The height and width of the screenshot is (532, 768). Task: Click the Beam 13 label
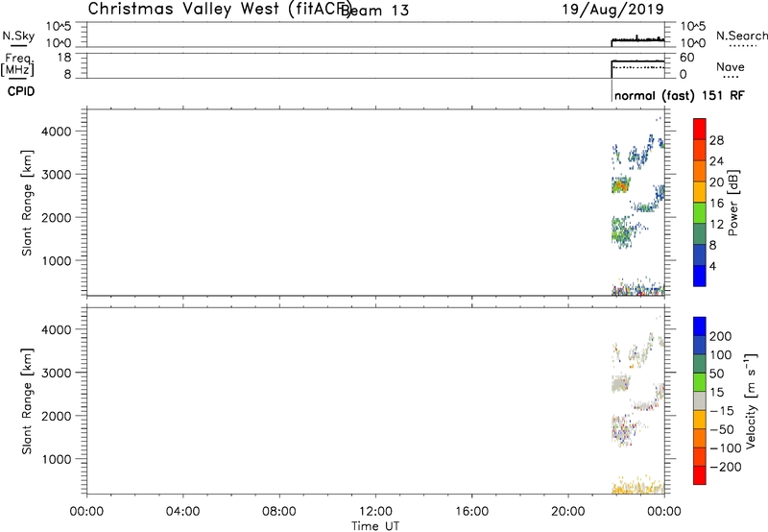pyautogui.click(x=374, y=11)
